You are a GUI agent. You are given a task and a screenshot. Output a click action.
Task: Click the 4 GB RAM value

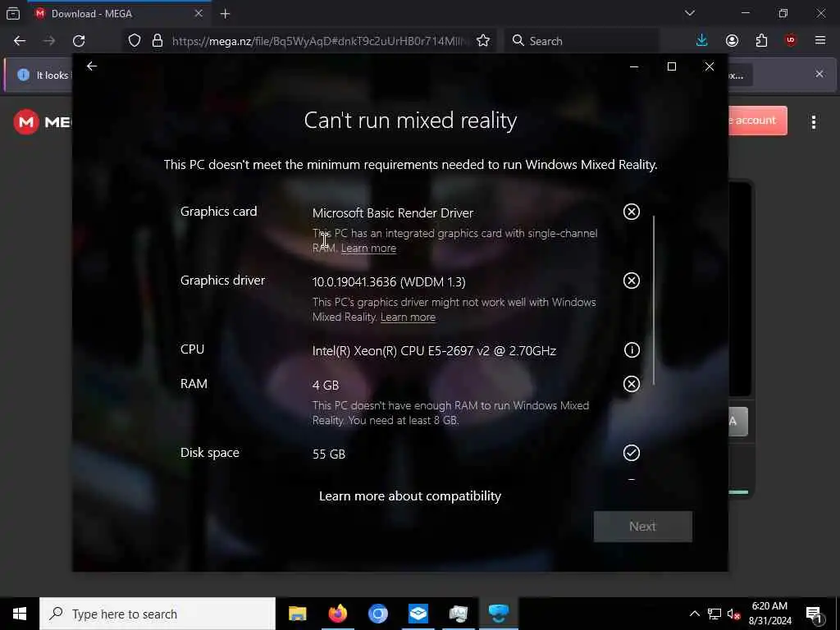pos(325,386)
